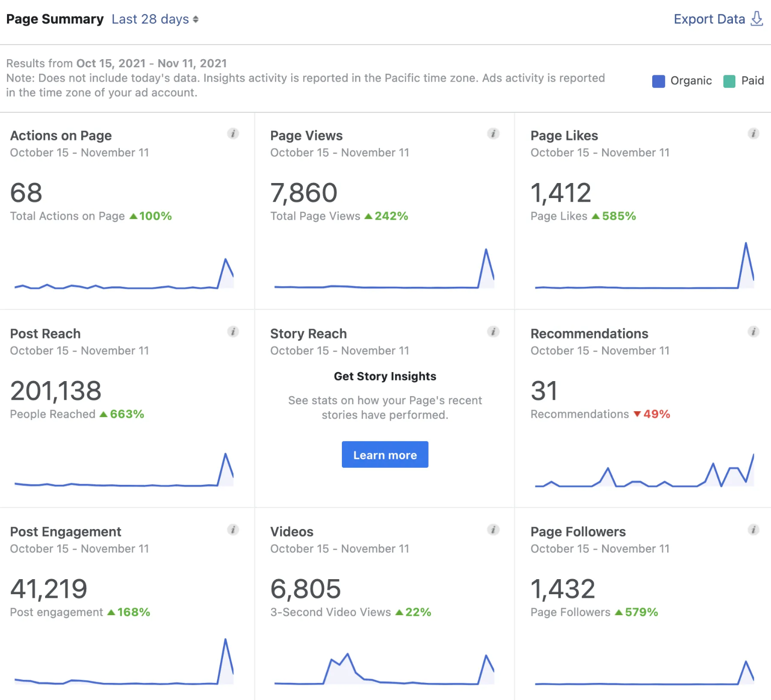Click the Page Likes info icon
This screenshot has width=771, height=700.
754,134
